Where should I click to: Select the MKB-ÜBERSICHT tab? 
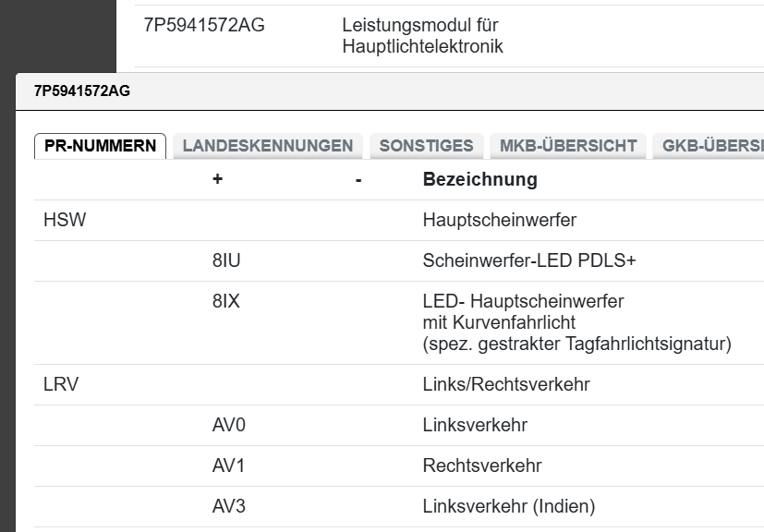coord(567,145)
